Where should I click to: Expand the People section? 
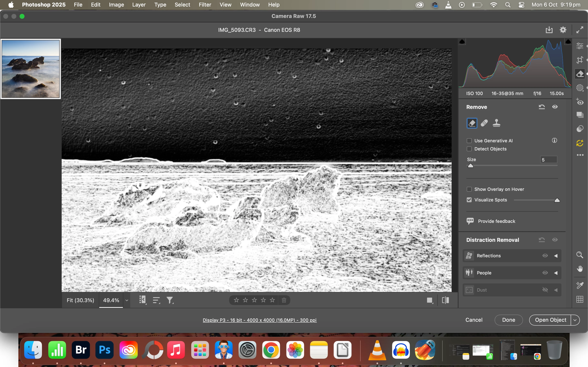point(556,273)
